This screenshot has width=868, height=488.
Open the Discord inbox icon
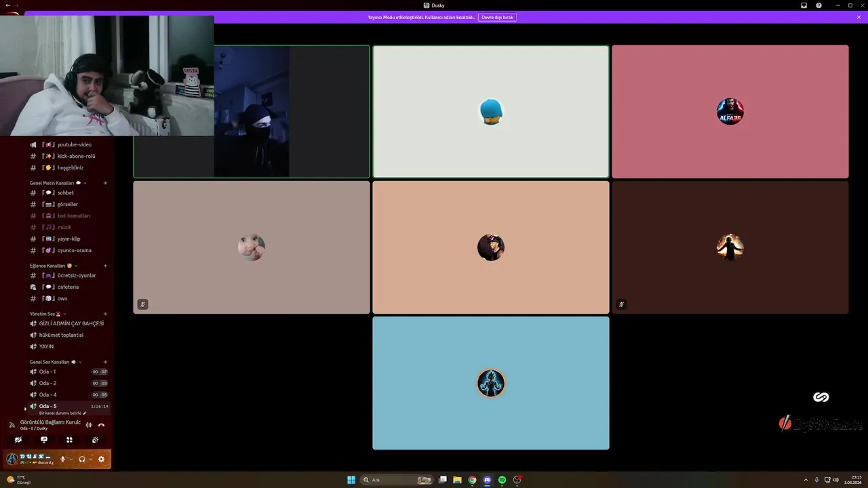(804, 5)
